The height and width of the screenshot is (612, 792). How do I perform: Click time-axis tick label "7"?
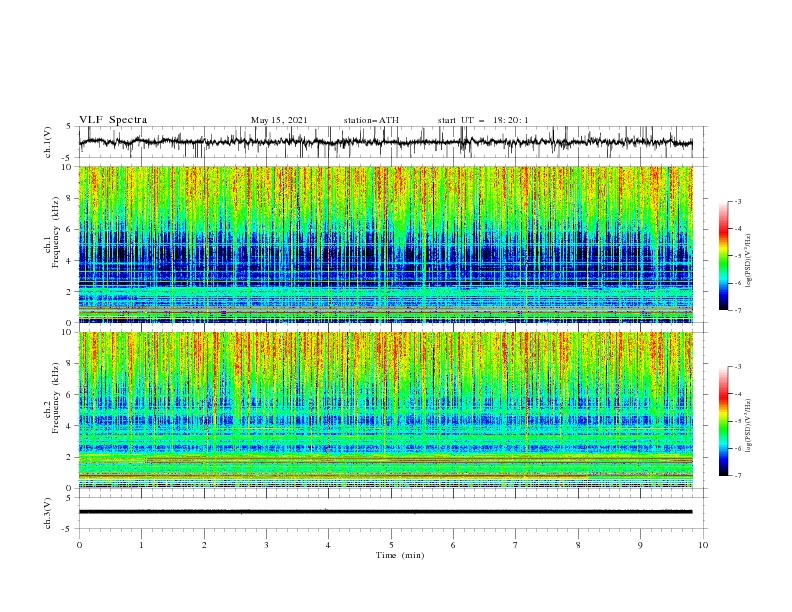(x=516, y=545)
